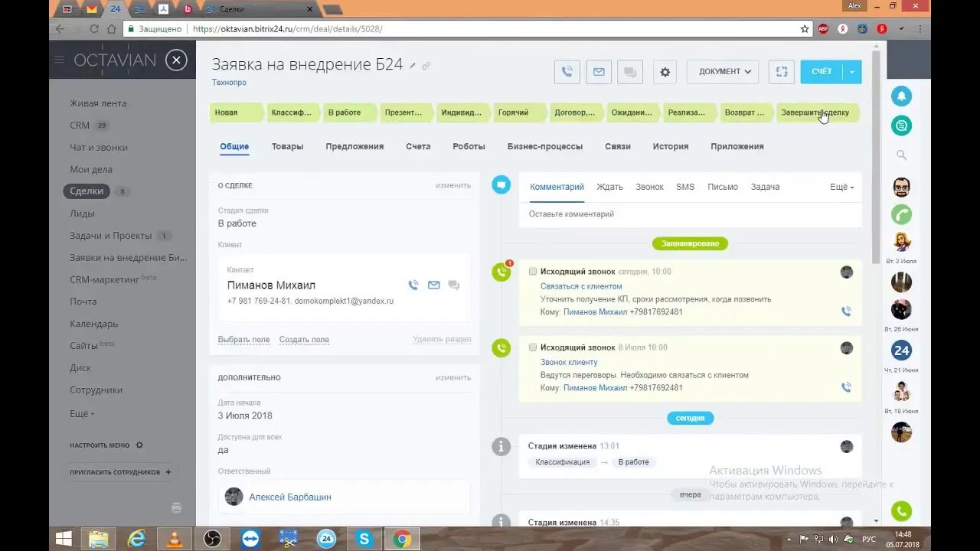980x551 pixels.
Task: Open the Bitrix24 round '24' icon in sidebar
Action: tap(901, 350)
